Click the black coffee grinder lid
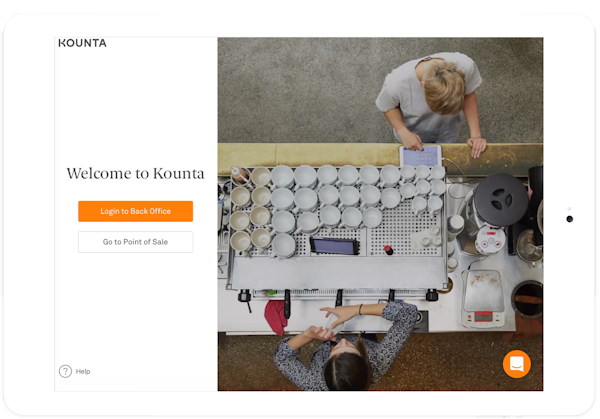 coord(500,196)
